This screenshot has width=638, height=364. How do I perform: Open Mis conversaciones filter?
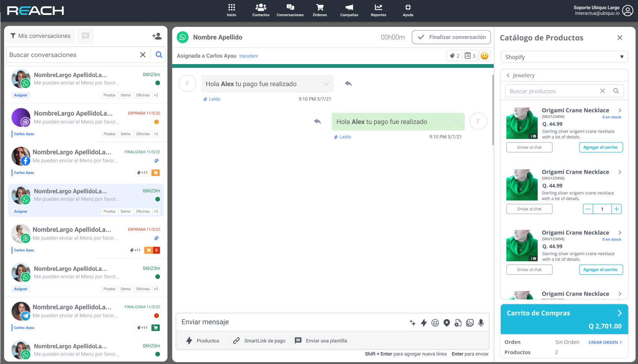(x=40, y=36)
